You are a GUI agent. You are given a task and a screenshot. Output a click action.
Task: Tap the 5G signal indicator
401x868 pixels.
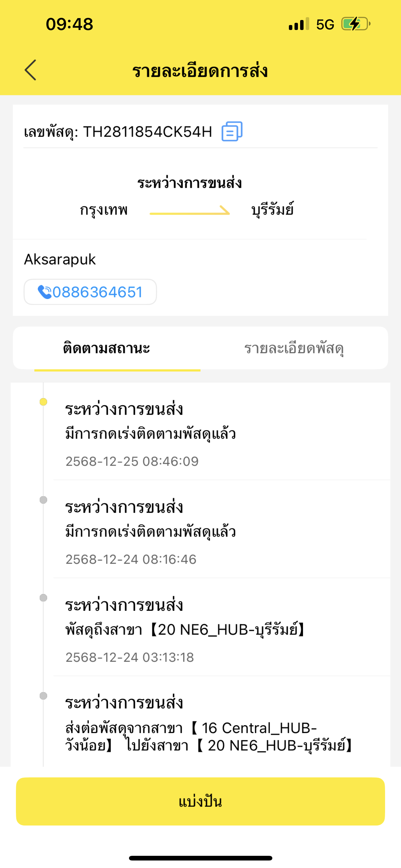point(325,24)
